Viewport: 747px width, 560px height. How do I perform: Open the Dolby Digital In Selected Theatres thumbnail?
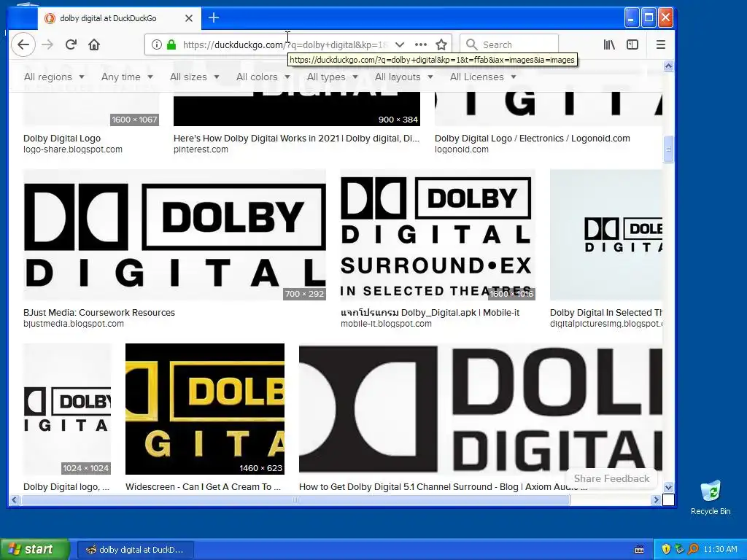(606, 235)
